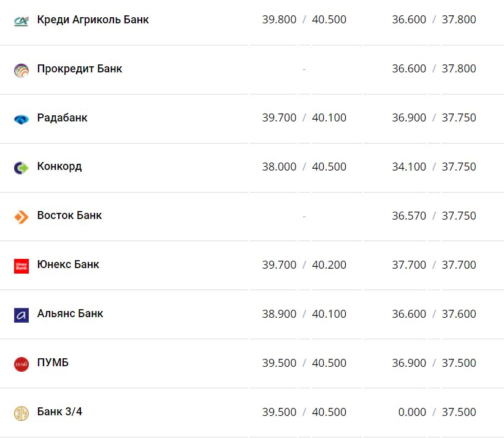Image resolution: width=504 pixels, height=438 pixels.
Task: Click the Креди Агриколь Банк logo icon
Action: tap(21, 21)
